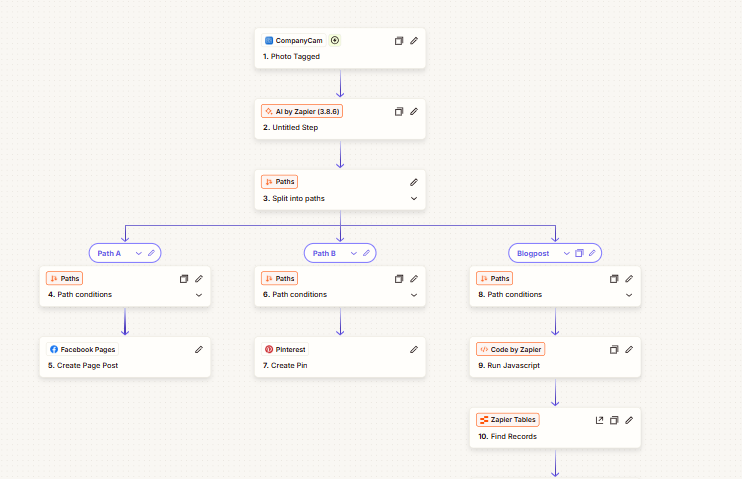Open the CompanyCam app badge

(293, 40)
